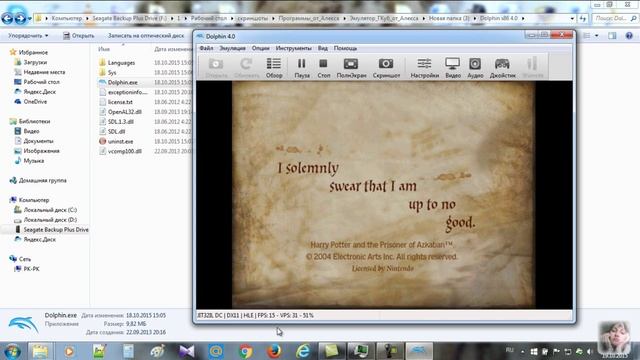
Task: Select SDL1.3.dll file
Action: pos(120,122)
